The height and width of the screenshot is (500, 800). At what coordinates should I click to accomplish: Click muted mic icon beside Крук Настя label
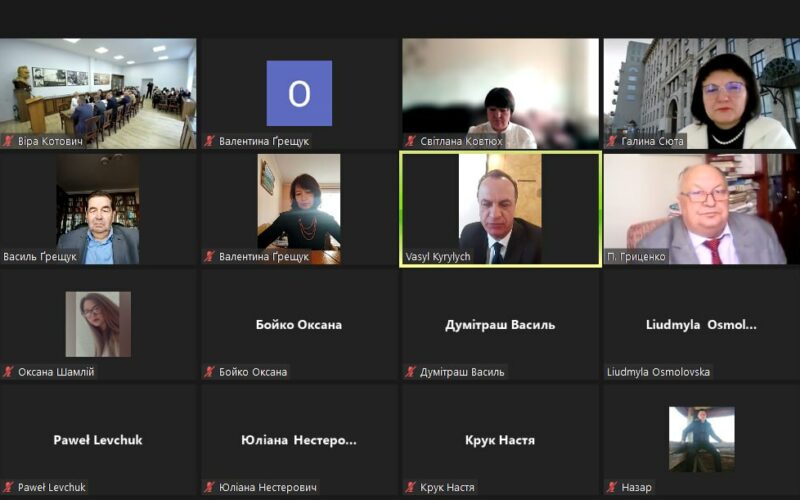pyautogui.click(x=410, y=487)
